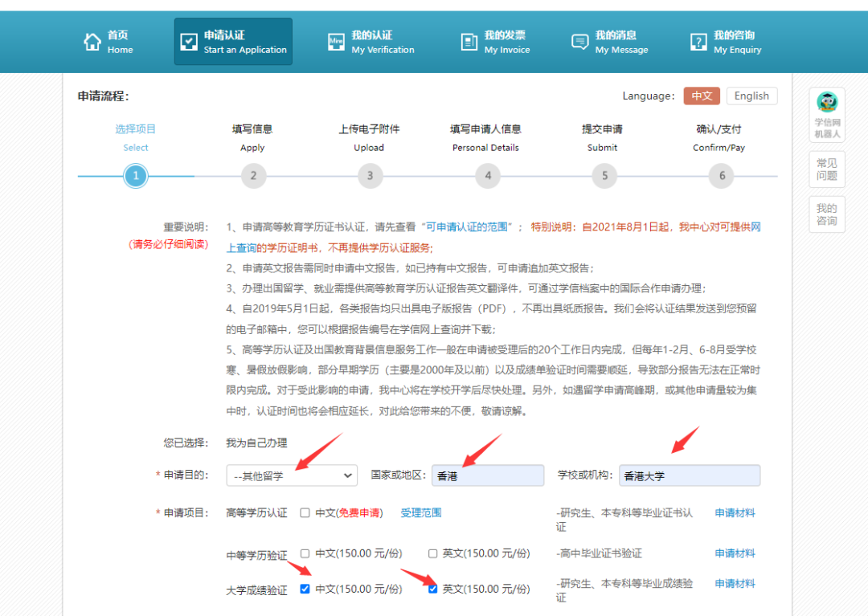Screen dimensions: 868x616
Task: Expand the 申请目的 dropdown
Action: pyautogui.click(x=292, y=475)
